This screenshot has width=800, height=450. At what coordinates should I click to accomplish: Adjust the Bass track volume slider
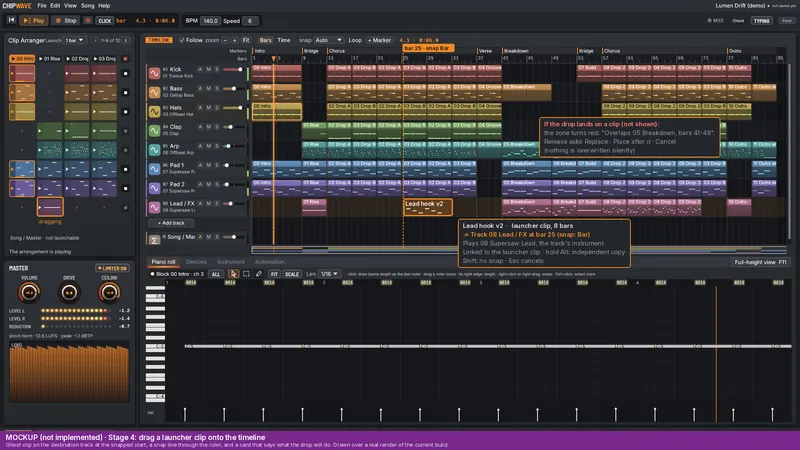tap(234, 89)
